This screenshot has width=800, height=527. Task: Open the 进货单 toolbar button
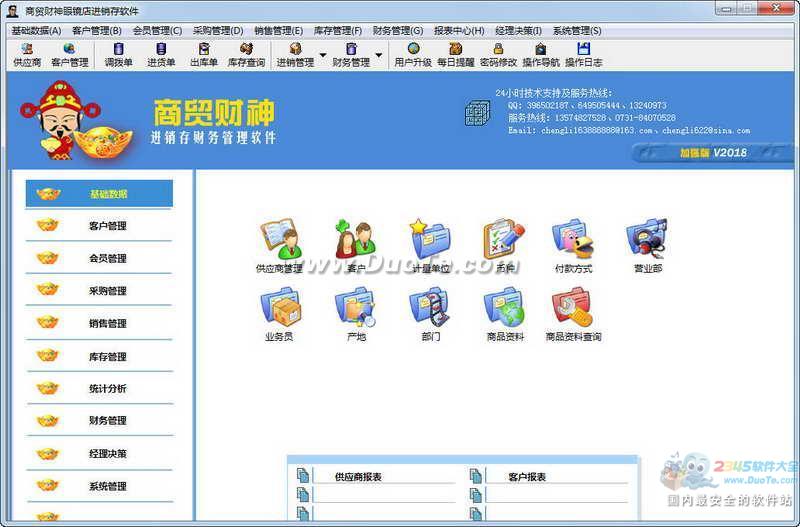pyautogui.click(x=161, y=55)
